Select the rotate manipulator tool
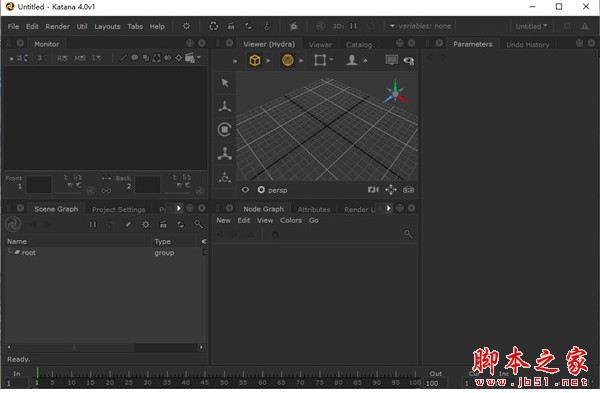This screenshot has height=393, width=600. click(225, 129)
